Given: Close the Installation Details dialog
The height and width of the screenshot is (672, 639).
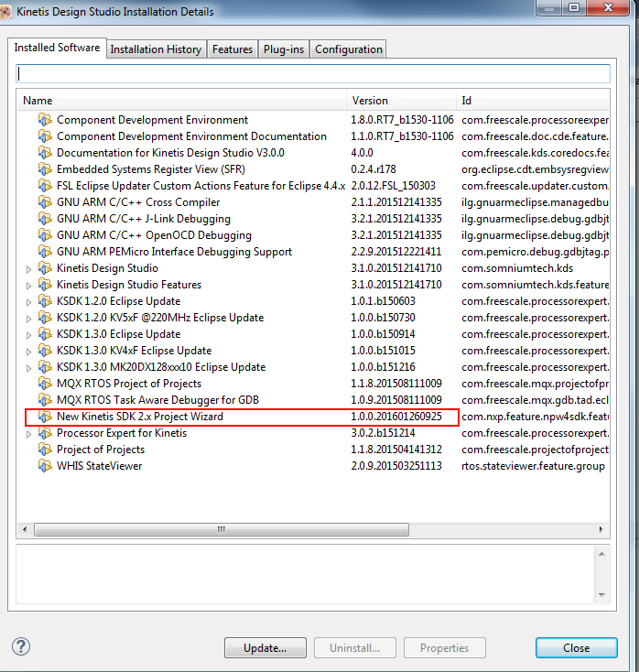Looking at the screenshot, I should tap(577, 647).
